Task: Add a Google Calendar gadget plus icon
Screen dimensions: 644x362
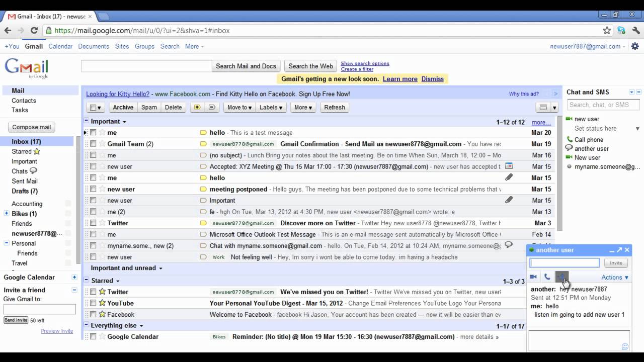Action: [74, 277]
